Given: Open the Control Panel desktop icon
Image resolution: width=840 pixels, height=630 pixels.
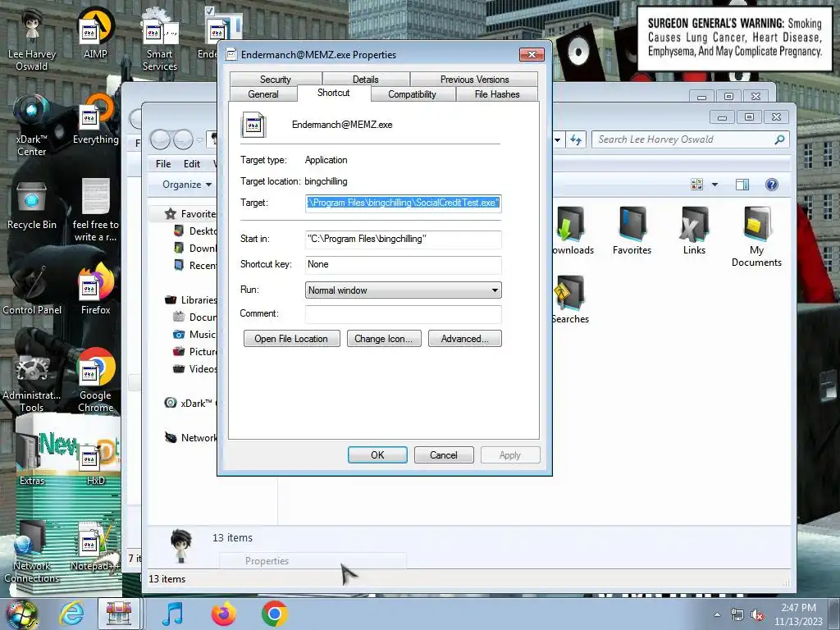Looking at the screenshot, I should pos(32,290).
